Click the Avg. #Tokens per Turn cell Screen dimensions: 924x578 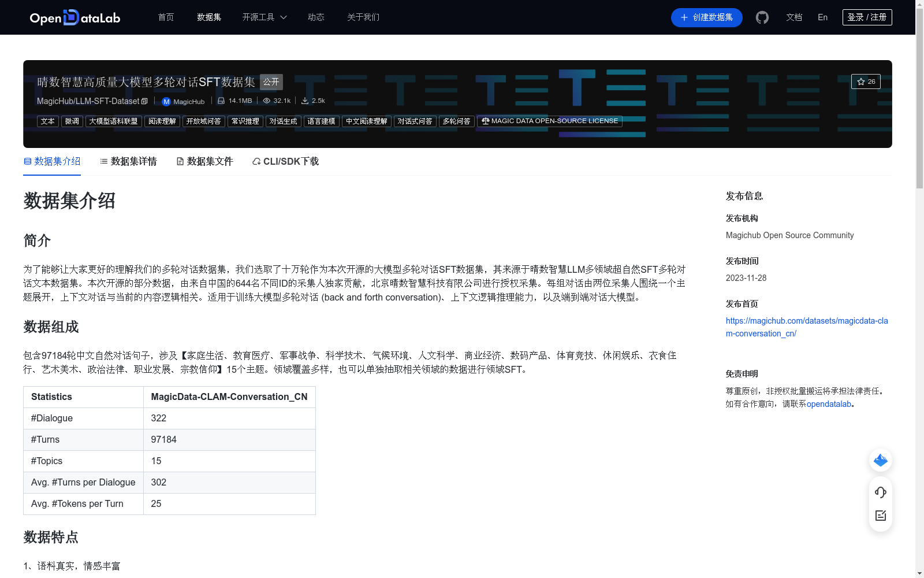83,504
